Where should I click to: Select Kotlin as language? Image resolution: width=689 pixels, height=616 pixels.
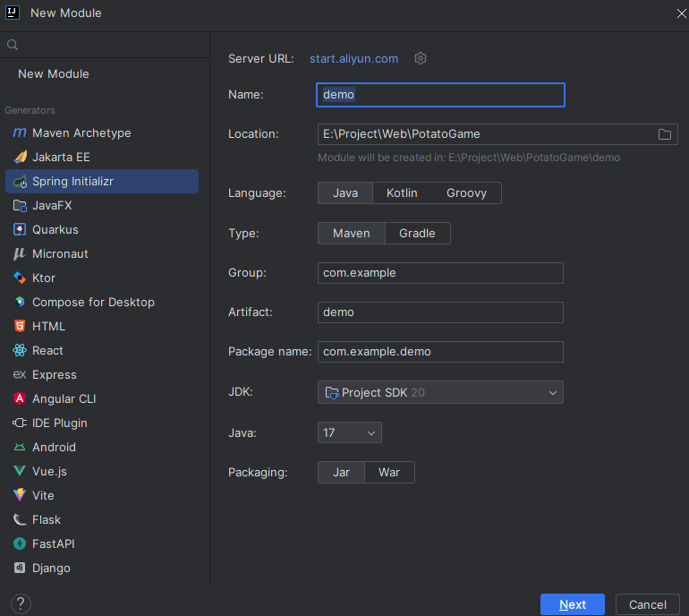(x=402, y=193)
